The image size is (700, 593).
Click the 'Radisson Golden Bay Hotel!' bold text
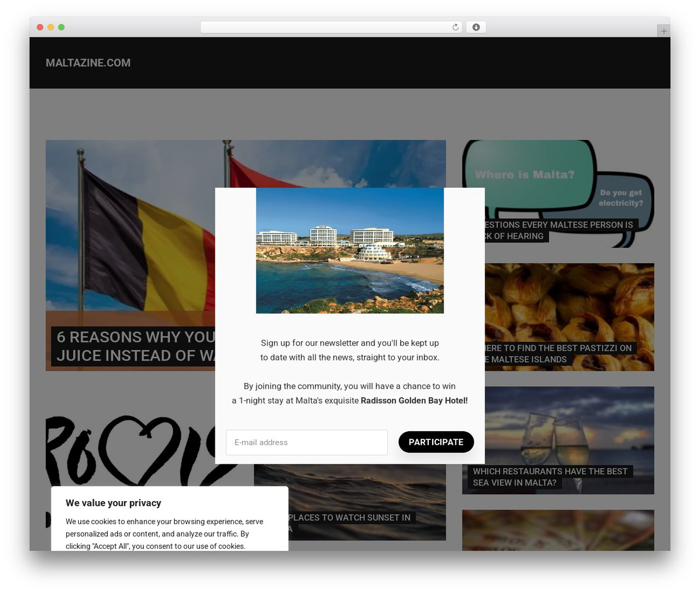[x=414, y=400]
